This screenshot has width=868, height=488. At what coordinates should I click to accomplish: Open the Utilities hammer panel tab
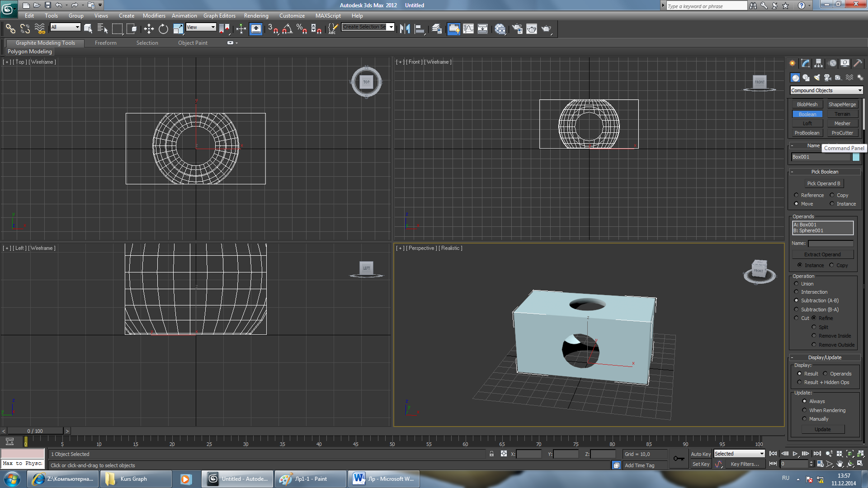858,63
